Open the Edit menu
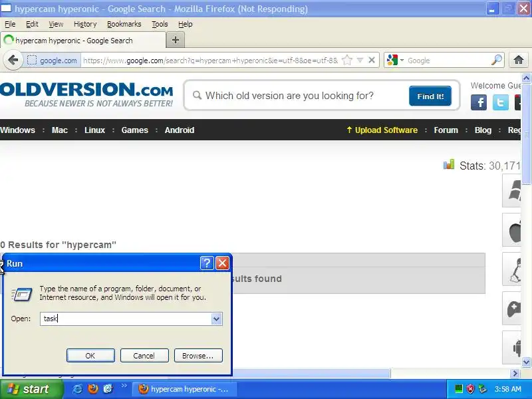532x399 pixels. [x=32, y=24]
